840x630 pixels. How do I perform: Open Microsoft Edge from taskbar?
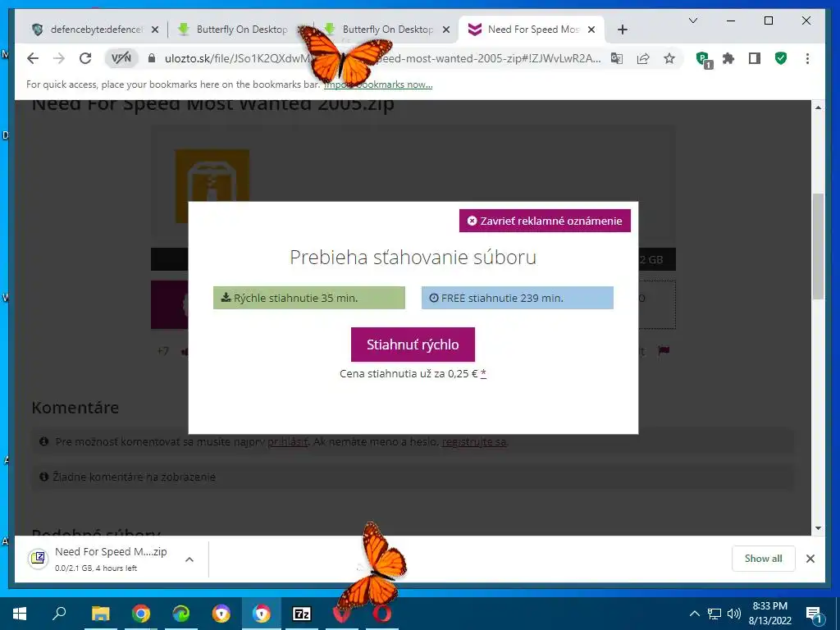181,614
